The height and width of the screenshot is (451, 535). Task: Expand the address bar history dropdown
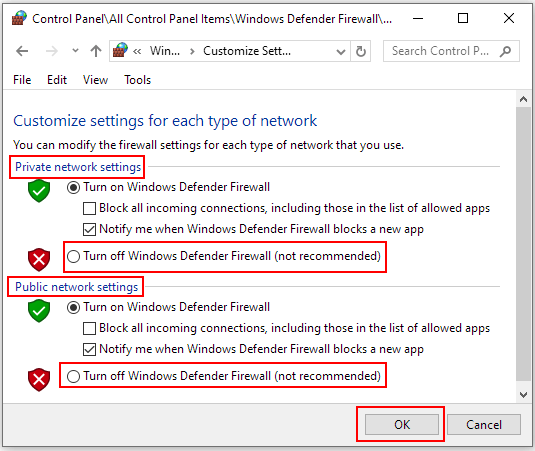(341, 52)
